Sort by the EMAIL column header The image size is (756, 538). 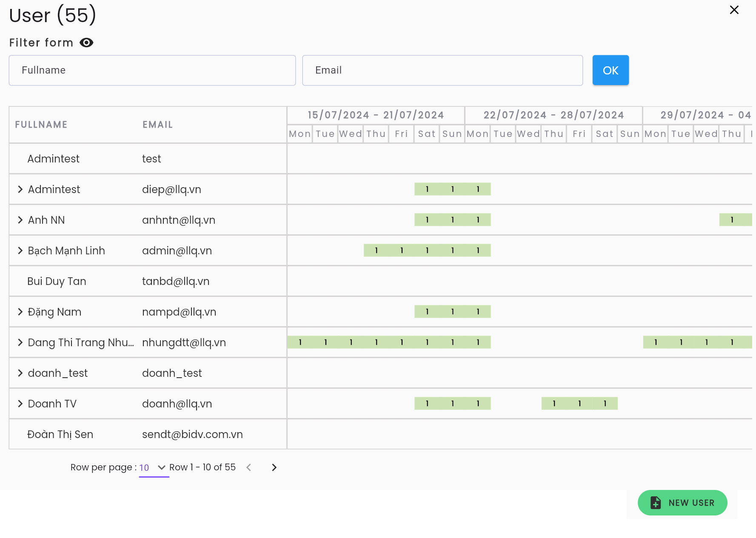pyautogui.click(x=157, y=125)
